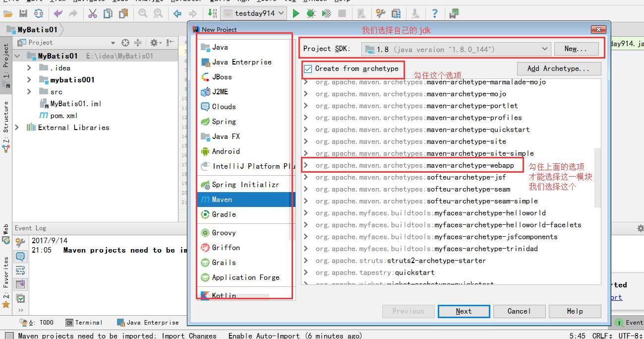Screen dimensions: 644x339
Task: Open Settings via the wrench toolbar icon
Action: tap(380, 13)
